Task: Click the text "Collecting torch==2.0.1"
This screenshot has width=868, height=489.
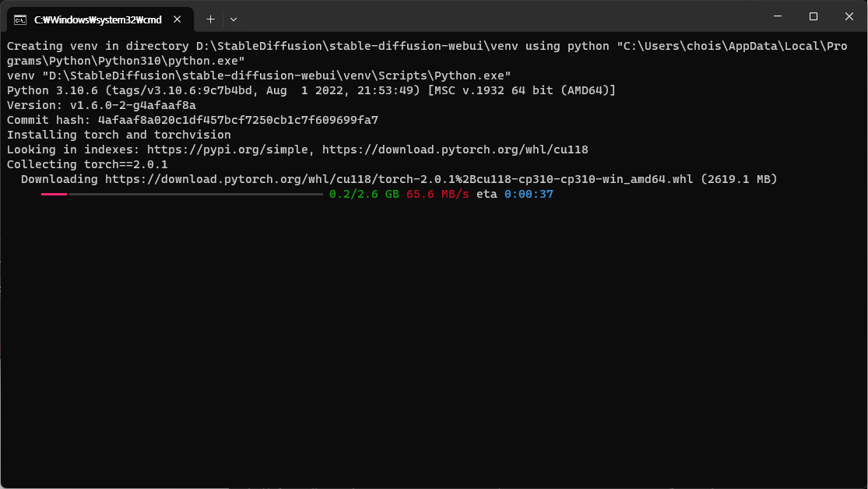Action: tap(87, 164)
